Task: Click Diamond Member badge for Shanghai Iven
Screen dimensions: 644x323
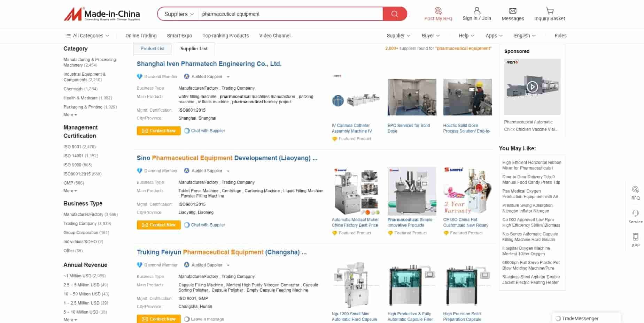Action: (x=157, y=77)
